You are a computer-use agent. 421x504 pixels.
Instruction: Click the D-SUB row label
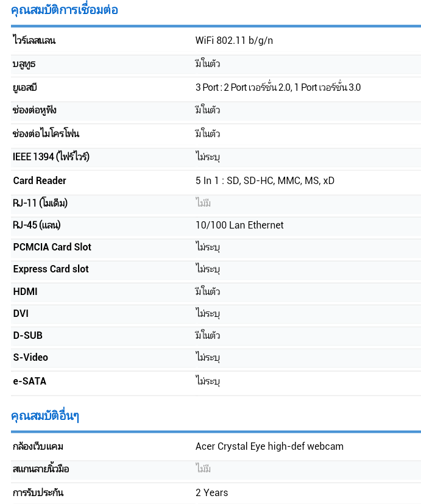(x=28, y=335)
